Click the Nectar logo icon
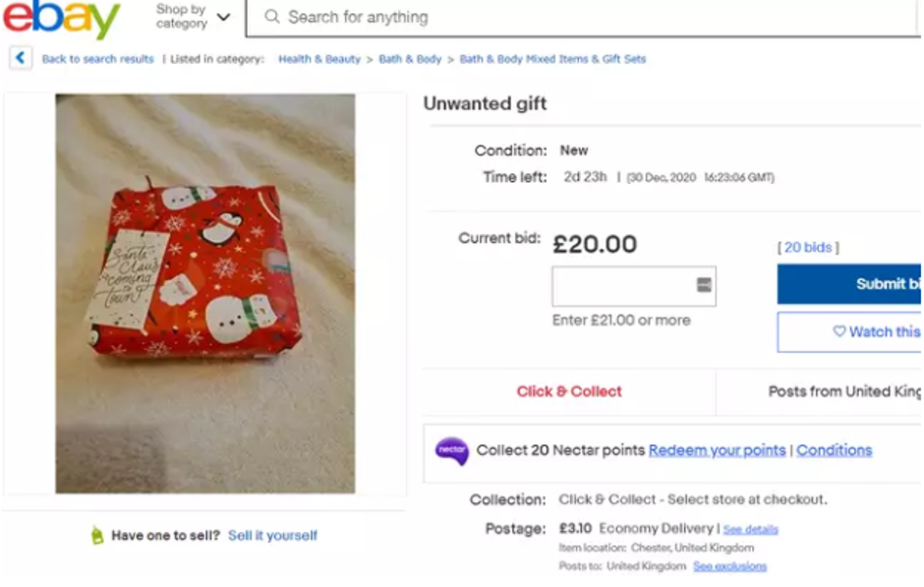This screenshot has height=587, width=924. [451, 450]
